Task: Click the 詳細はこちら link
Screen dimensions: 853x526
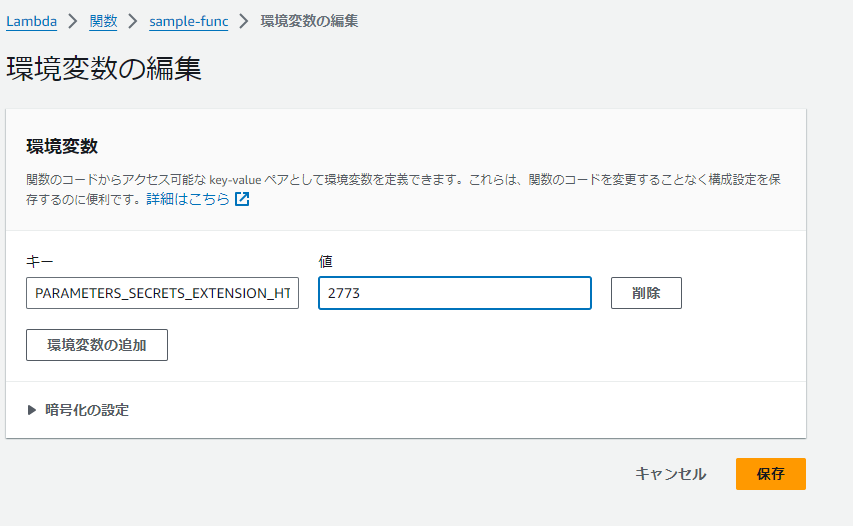Action: (x=188, y=199)
